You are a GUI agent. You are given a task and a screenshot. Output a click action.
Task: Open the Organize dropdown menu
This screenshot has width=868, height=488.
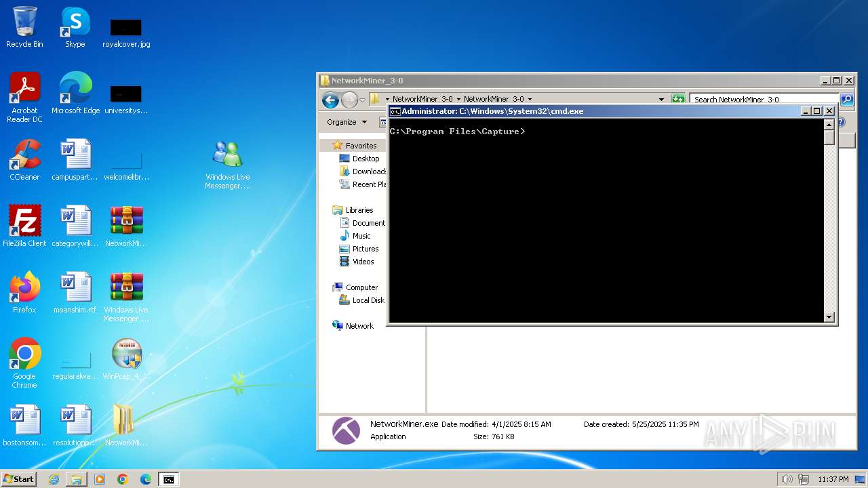point(347,122)
